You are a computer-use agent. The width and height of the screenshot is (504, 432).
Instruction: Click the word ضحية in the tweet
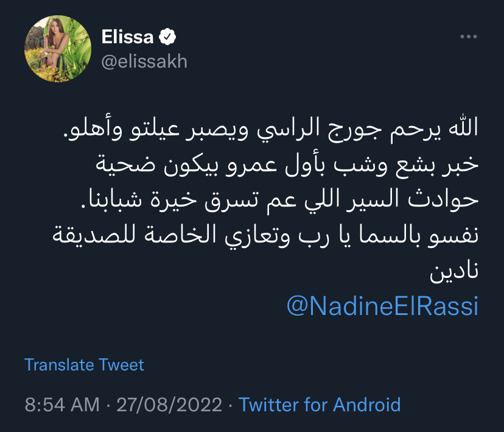(128, 165)
